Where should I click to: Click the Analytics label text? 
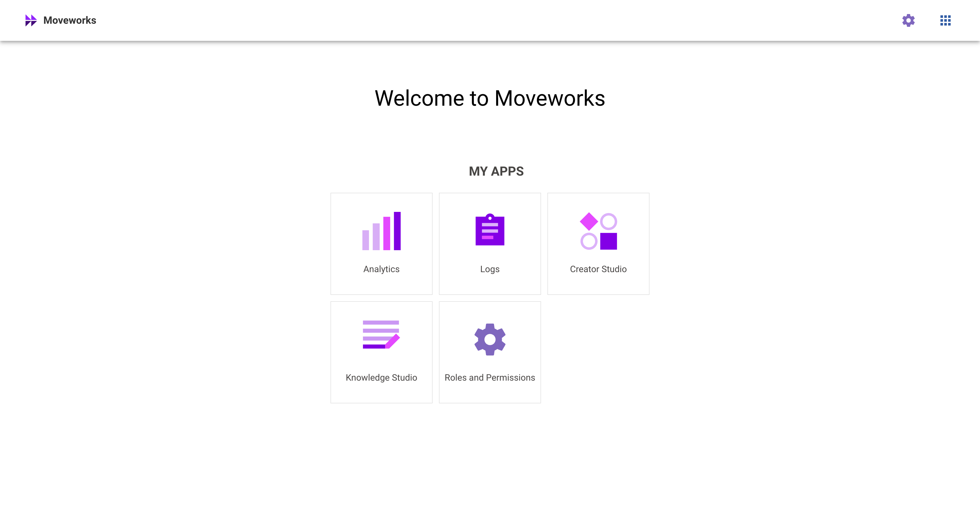coord(381,269)
